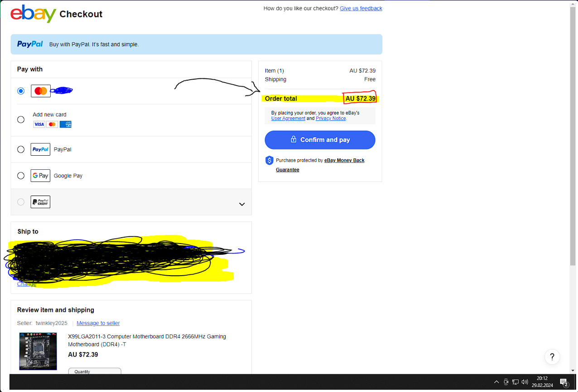578x392 pixels.
Task: Open the Privacy Notice link
Action: 331,118
